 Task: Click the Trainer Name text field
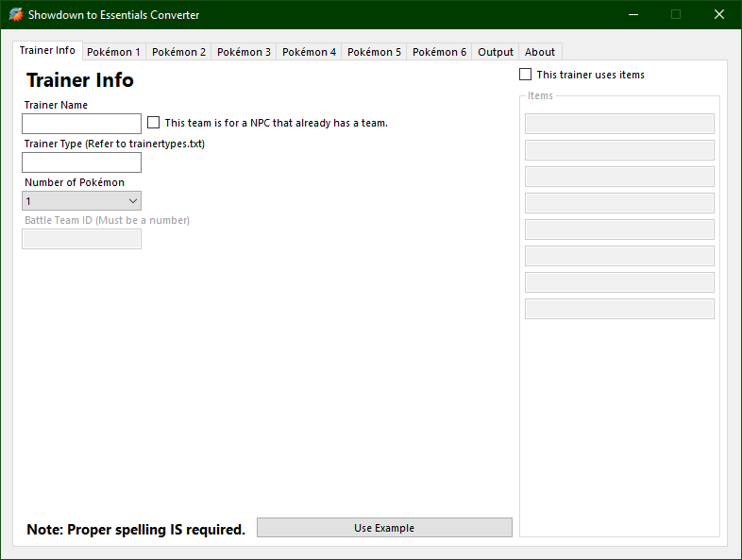pos(81,124)
